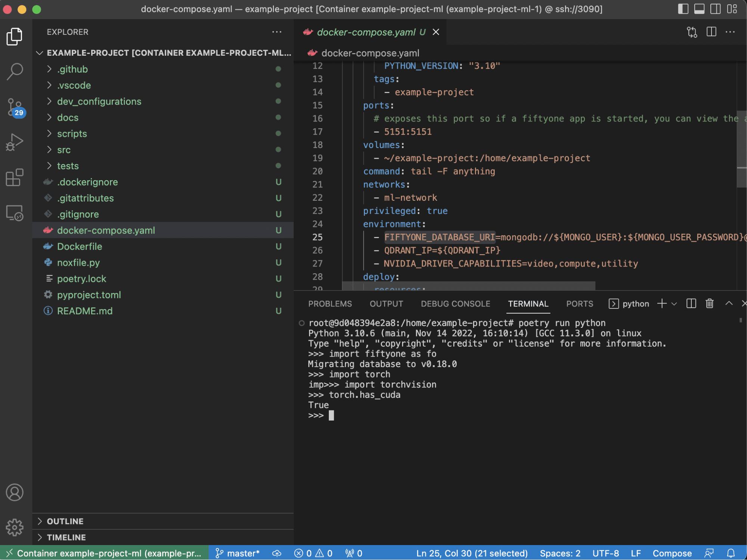Screen dimensions: 747x560
Task: Click the editor vertical scrollbar thumb
Action: point(741,150)
